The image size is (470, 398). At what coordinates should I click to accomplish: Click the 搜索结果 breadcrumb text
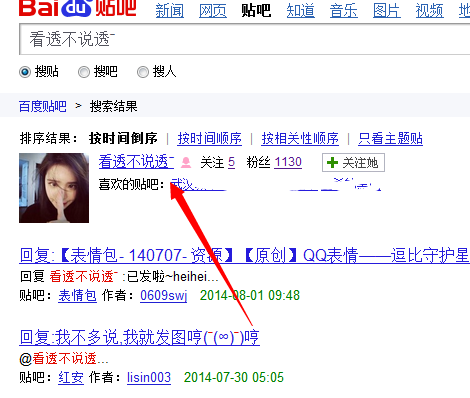pyautogui.click(x=114, y=107)
